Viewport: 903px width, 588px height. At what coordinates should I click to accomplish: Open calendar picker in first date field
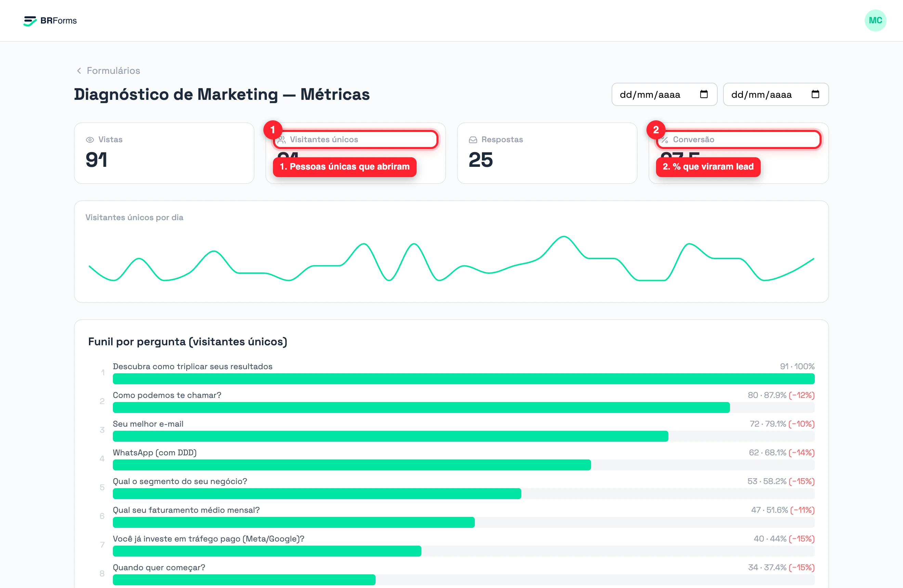704,94
